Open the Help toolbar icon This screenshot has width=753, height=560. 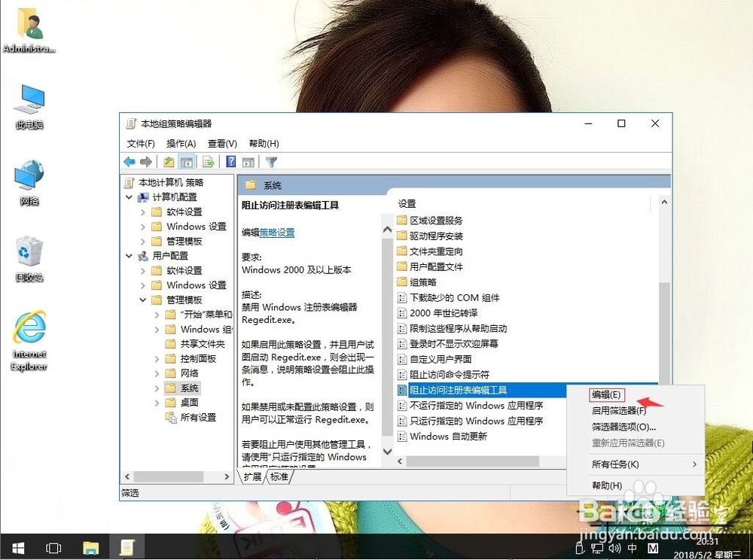point(231,162)
